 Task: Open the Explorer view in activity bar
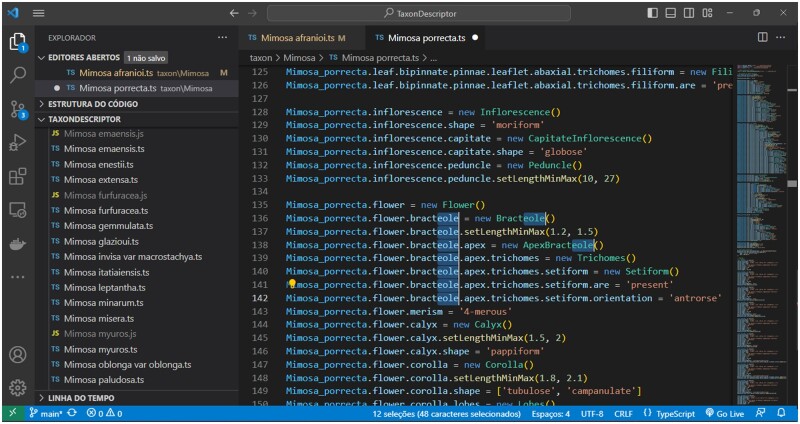18,42
